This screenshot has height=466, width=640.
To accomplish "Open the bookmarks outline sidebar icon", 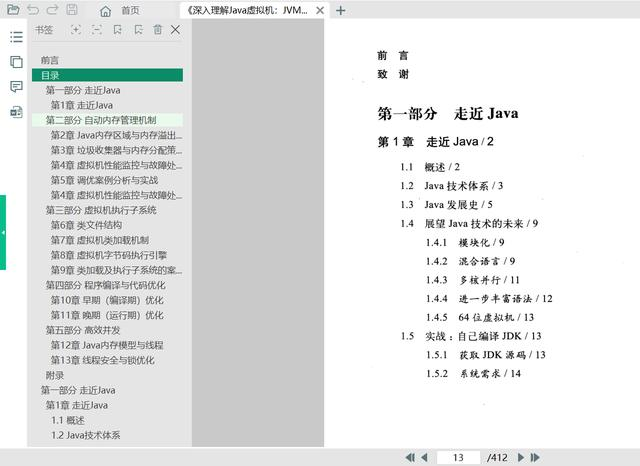I will click(16, 37).
